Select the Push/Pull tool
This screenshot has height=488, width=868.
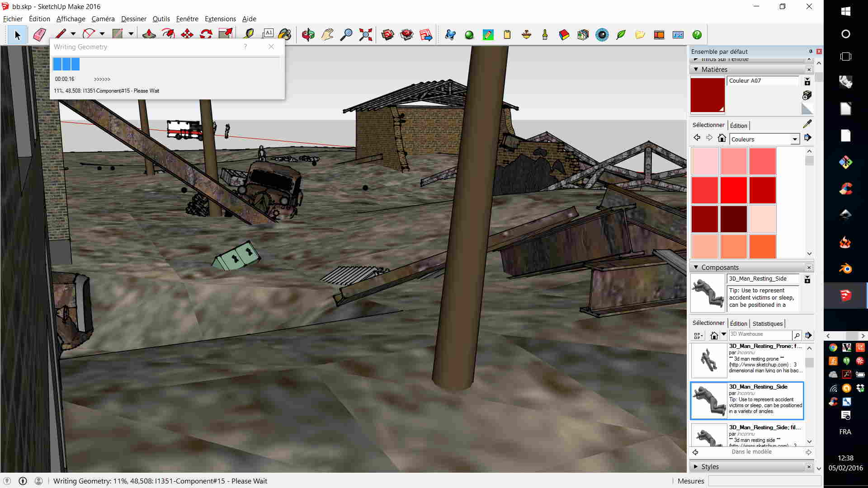[149, 35]
